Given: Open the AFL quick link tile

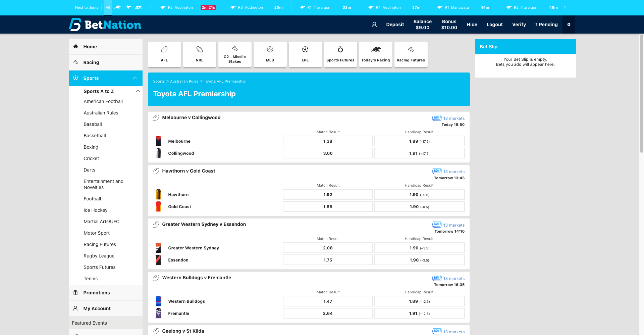Looking at the screenshot, I should (164, 54).
